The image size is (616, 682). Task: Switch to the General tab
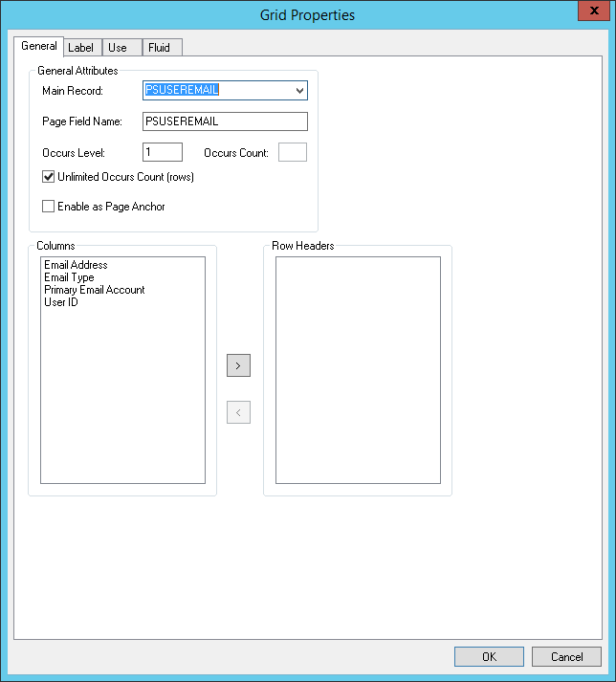(38, 46)
